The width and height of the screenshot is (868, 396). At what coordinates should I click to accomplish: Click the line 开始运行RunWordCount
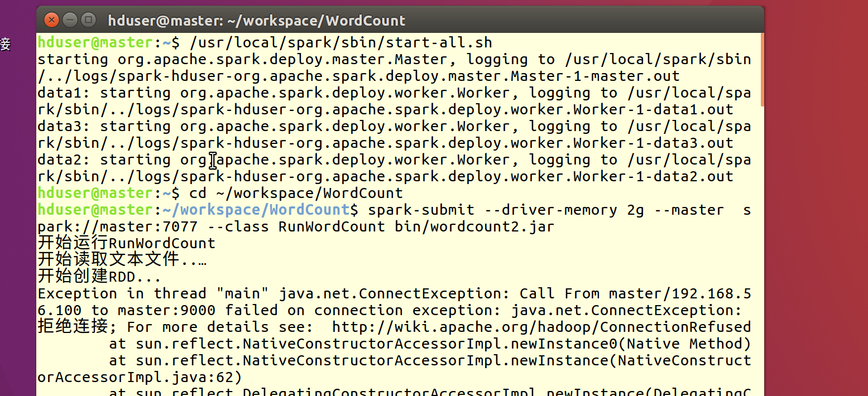(127, 243)
